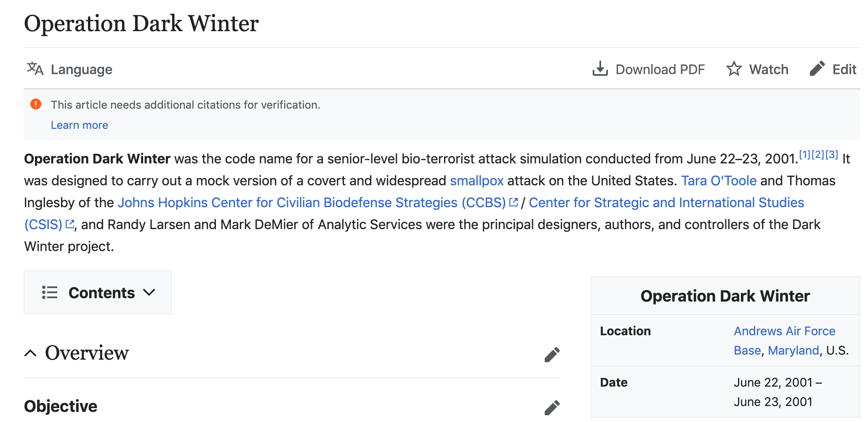
Task: Follow the Tara O'Toole link
Action: [x=719, y=181]
